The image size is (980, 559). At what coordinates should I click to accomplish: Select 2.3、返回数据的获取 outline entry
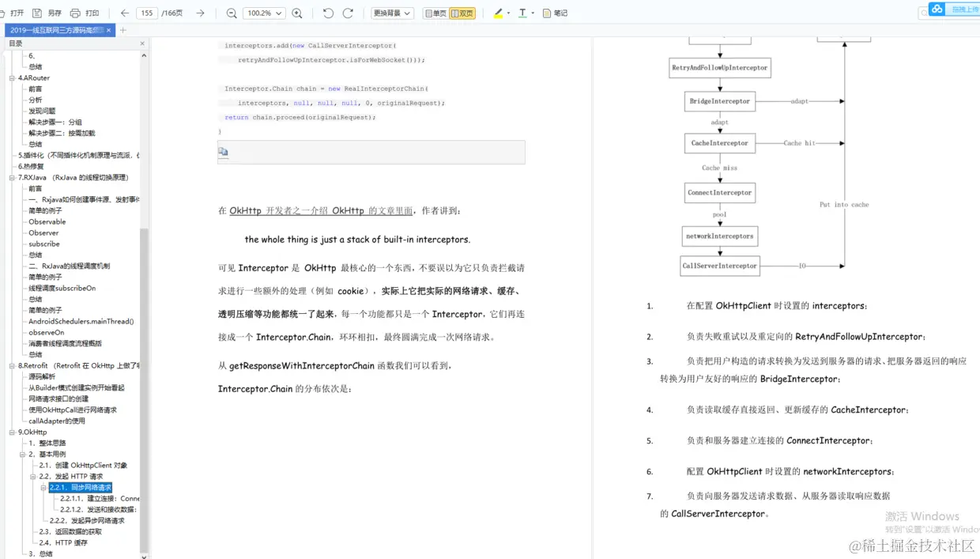(70, 532)
